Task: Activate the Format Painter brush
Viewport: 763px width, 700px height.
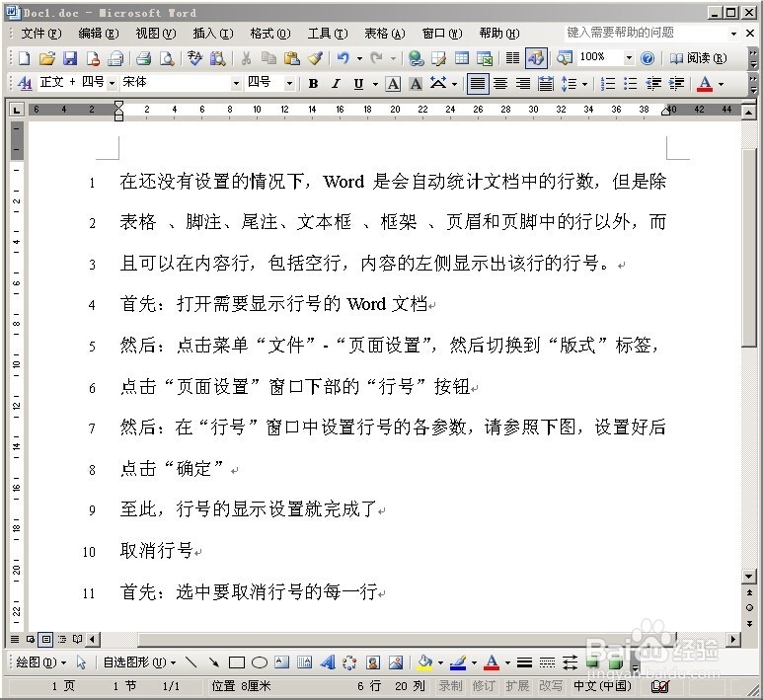Action: (315, 58)
